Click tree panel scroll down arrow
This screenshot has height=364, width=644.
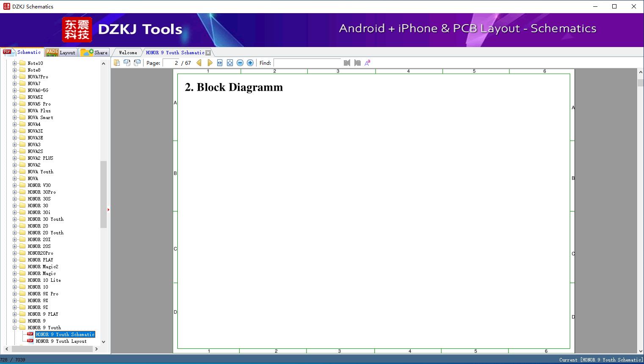(103, 342)
